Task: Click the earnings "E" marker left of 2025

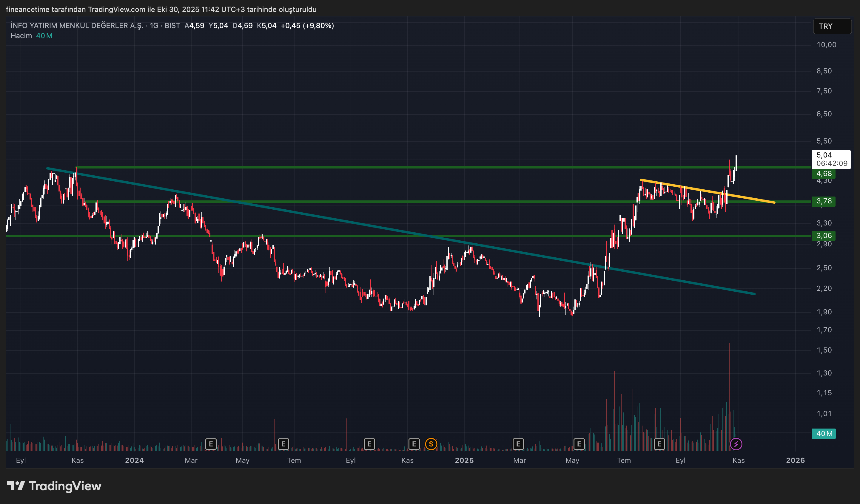Action: [x=414, y=444]
